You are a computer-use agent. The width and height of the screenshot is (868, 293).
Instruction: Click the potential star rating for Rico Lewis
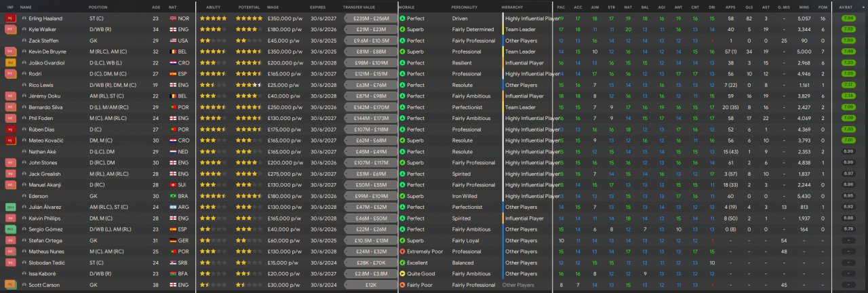249,85
